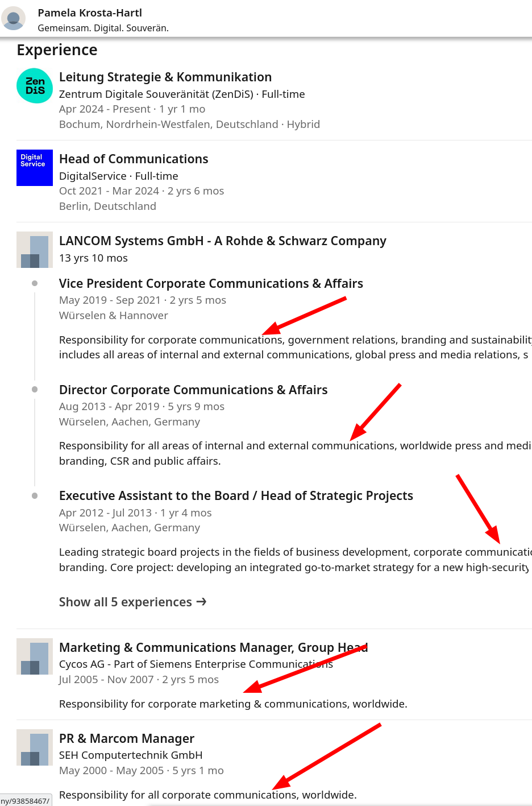Open Leitung Strategie & Kommunikation position
This screenshot has width=532, height=806.
(165, 77)
